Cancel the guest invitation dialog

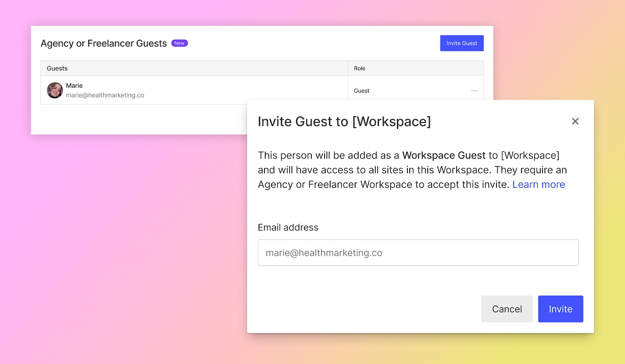507,309
